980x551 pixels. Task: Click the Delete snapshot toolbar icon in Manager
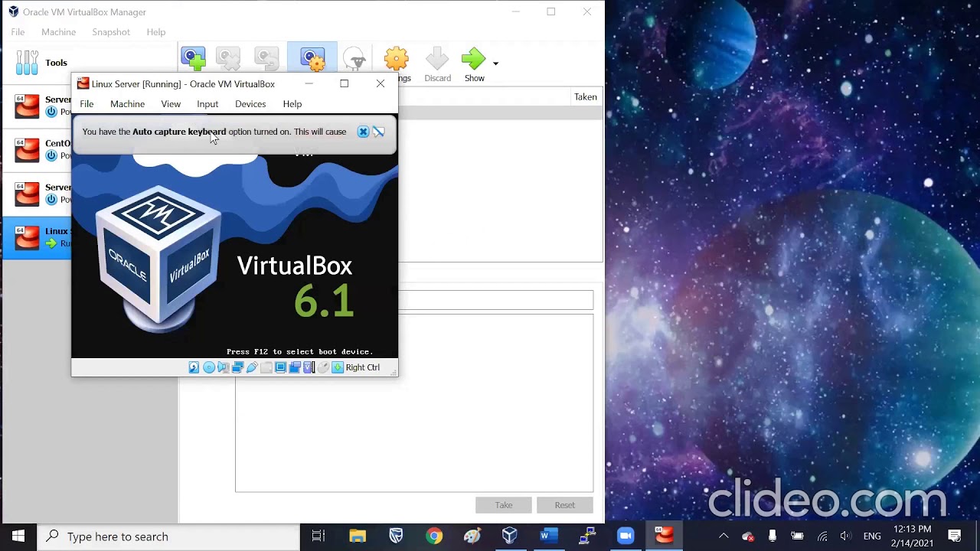[228, 59]
